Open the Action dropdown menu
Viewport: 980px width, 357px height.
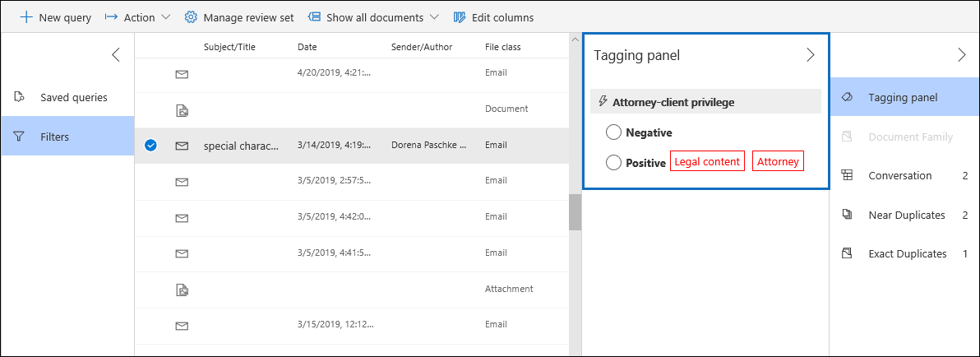[x=138, y=17]
